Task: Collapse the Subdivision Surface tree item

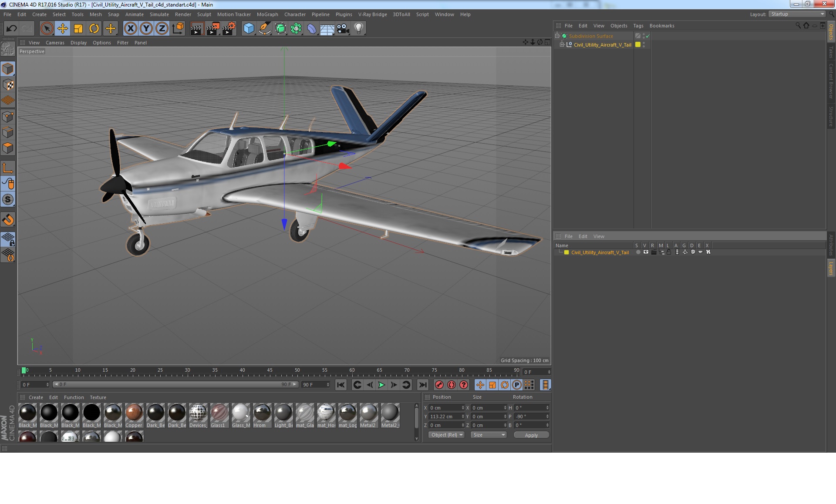Action: pos(557,36)
